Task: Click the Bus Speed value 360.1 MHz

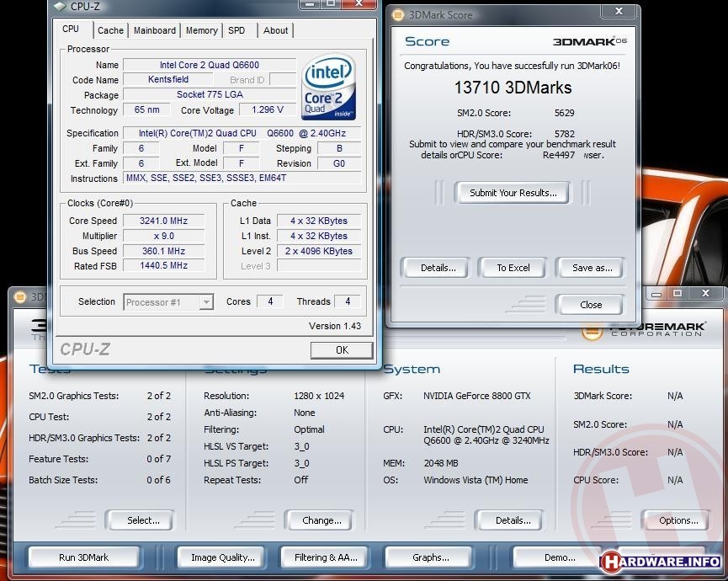Action: point(163,251)
